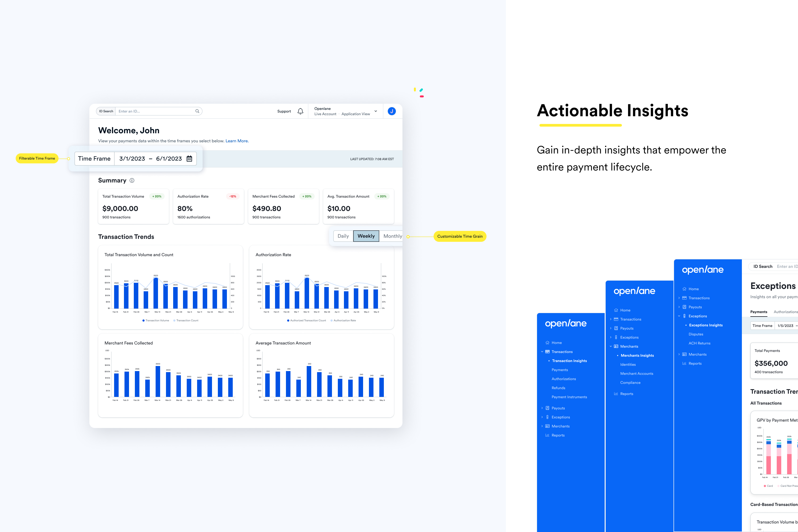Click the search magnifier icon in ID Search

pyautogui.click(x=197, y=111)
